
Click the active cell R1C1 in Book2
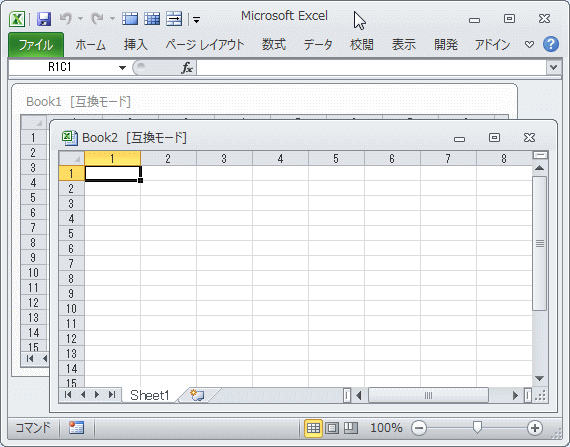click(x=112, y=173)
